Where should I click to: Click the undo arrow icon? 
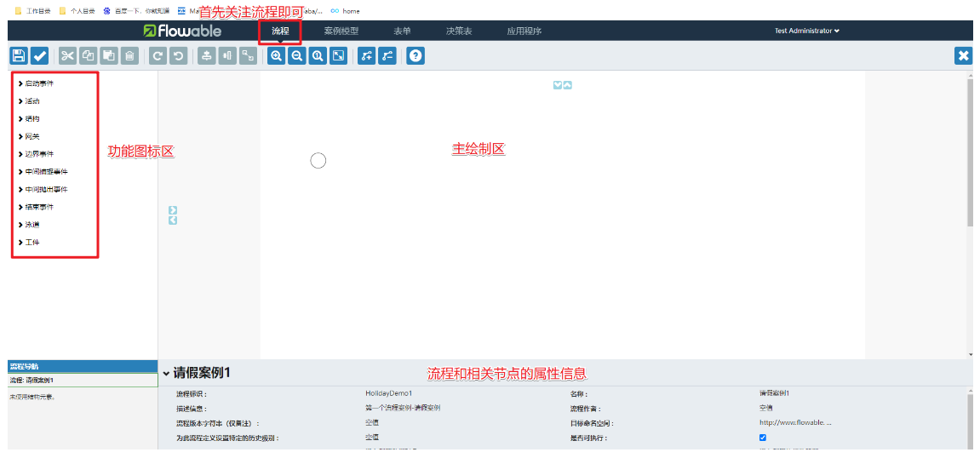pos(178,55)
